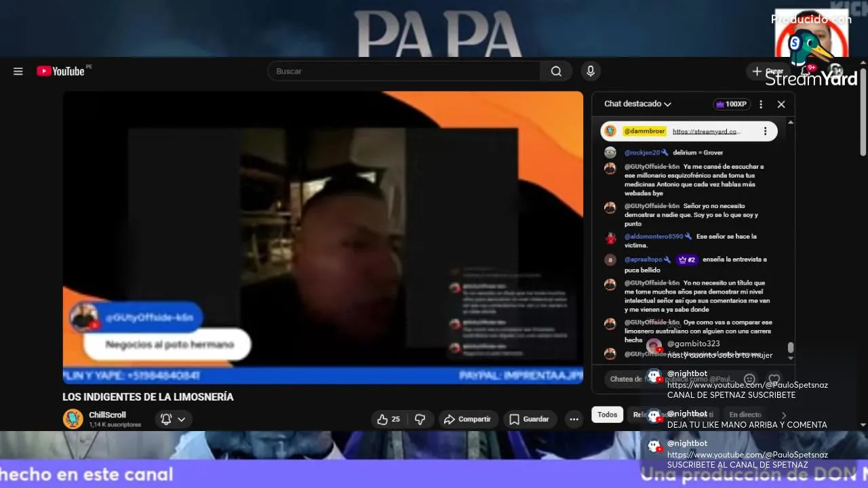Select the En directo filter chip
The width and height of the screenshot is (868, 488).
745,415
